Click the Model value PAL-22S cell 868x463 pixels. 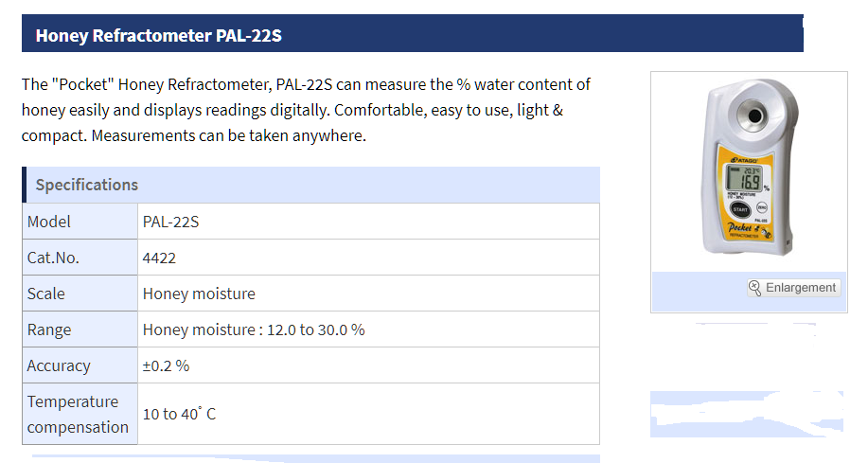pyautogui.click(x=368, y=222)
